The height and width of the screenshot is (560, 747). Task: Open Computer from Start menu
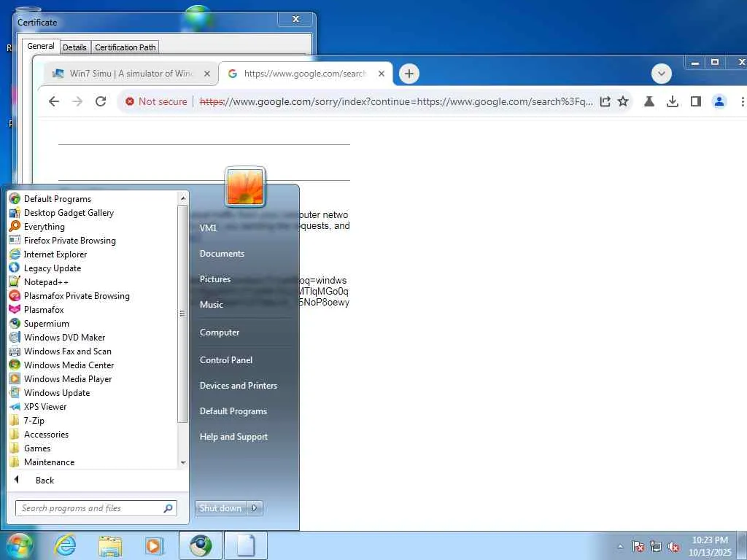(219, 332)
